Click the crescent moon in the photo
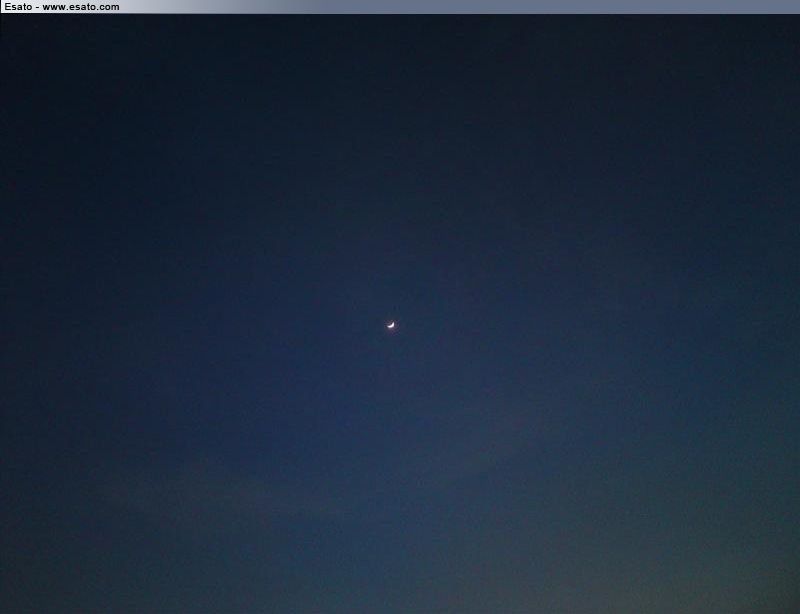The image size is (800, 614). (391, 325)
